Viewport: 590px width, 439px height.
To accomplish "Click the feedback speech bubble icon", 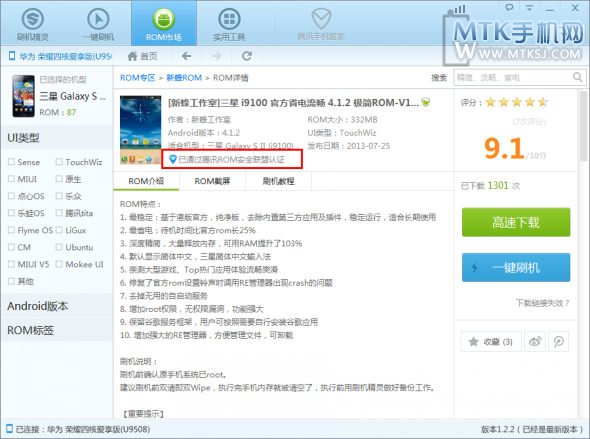I will coord(509,7).
